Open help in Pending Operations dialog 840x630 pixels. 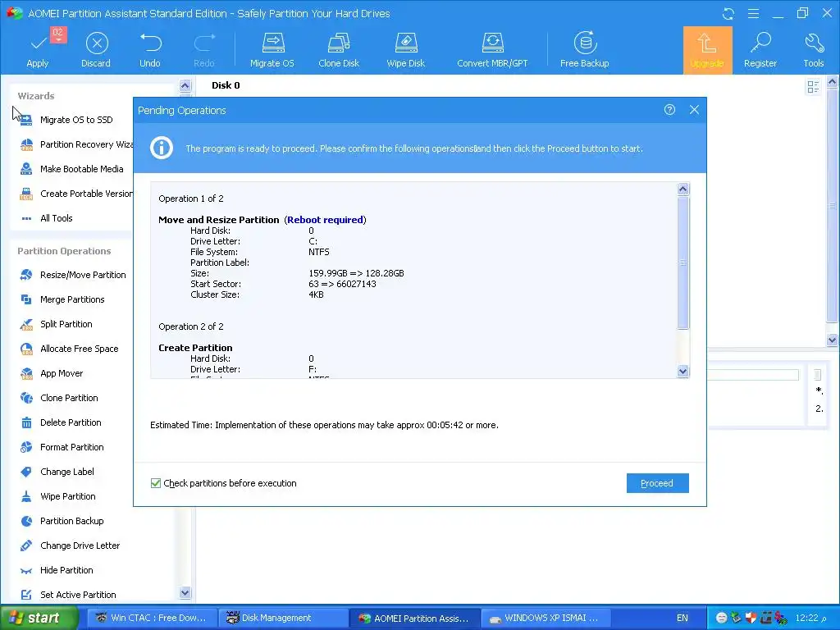(x=669, y=110)
